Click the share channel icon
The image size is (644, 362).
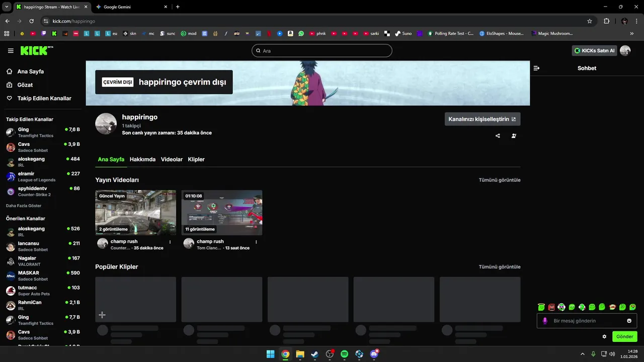[498, 136]
